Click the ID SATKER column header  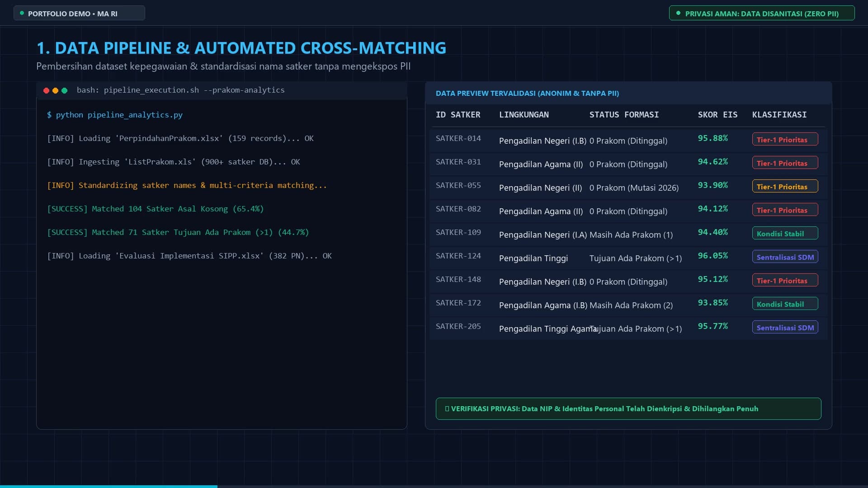point(458,115)
